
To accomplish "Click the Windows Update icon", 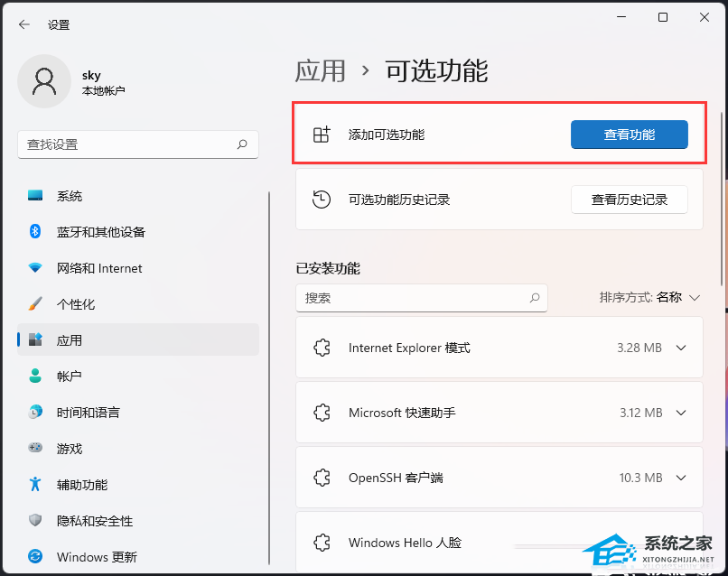I will click(x=33, y=557).
